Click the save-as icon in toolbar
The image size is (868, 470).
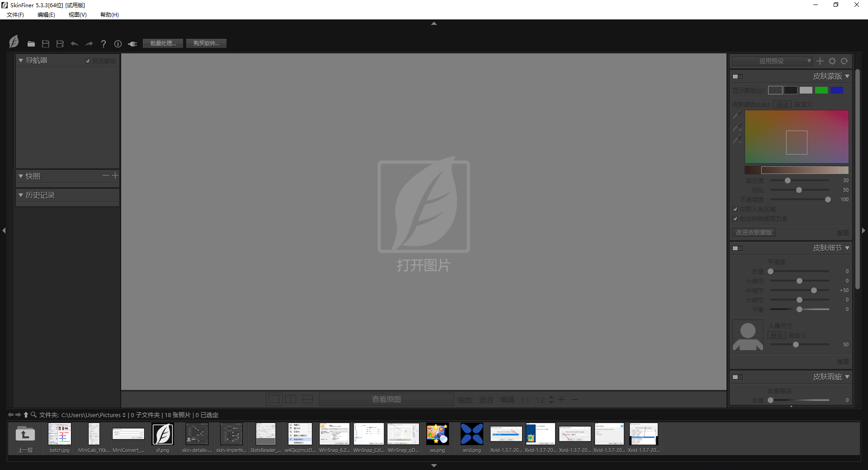click(x=60, y=44)
